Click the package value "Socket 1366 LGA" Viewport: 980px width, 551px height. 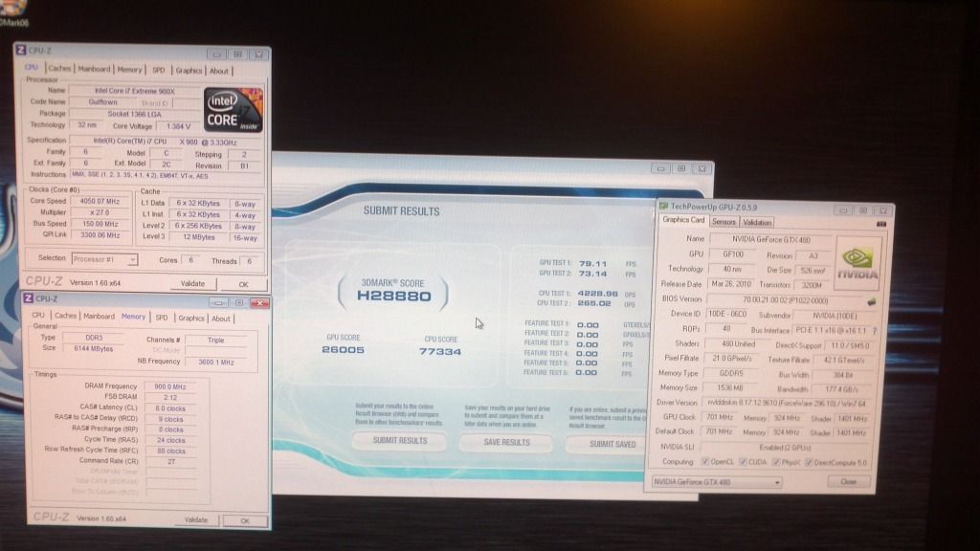(x=134, y=114)
